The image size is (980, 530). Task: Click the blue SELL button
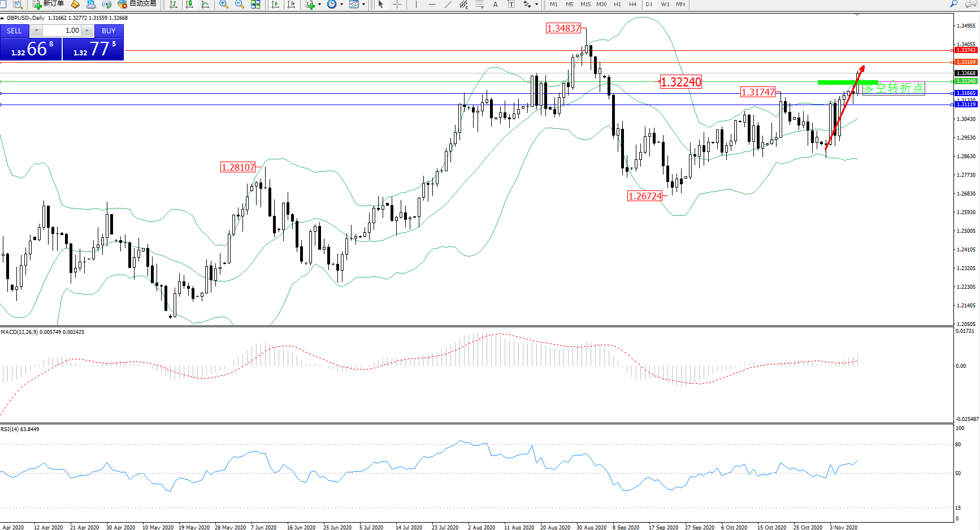[x=15, y=31]
